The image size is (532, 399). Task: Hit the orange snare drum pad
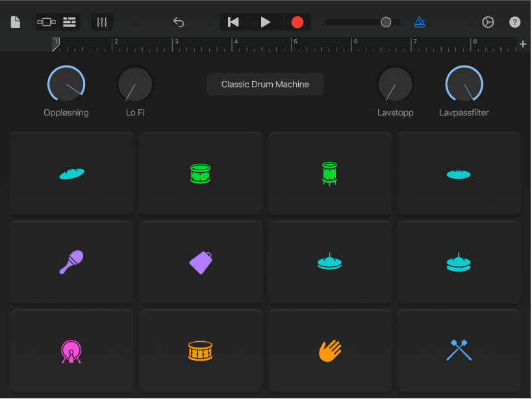[201, 351]
